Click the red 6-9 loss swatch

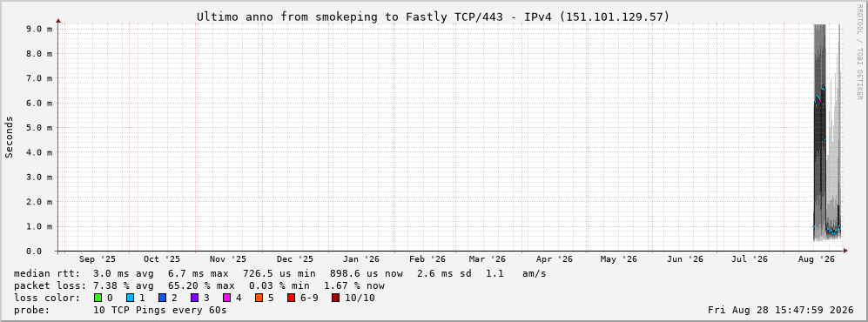(291, 298)
